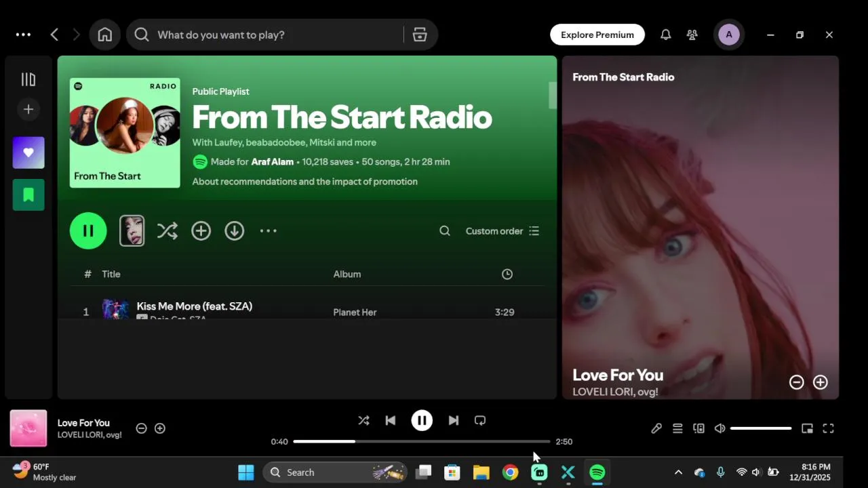The height and width of the screenshot is (488, 868).
Task: Open 'From The Start Radio' title in right panel
Action: point(623,77)
